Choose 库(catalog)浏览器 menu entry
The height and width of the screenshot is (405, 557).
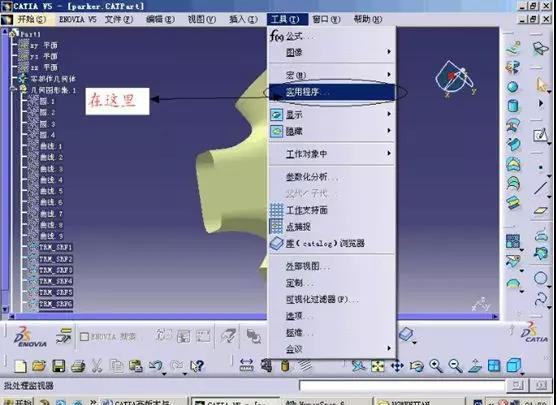coord(331,243)
